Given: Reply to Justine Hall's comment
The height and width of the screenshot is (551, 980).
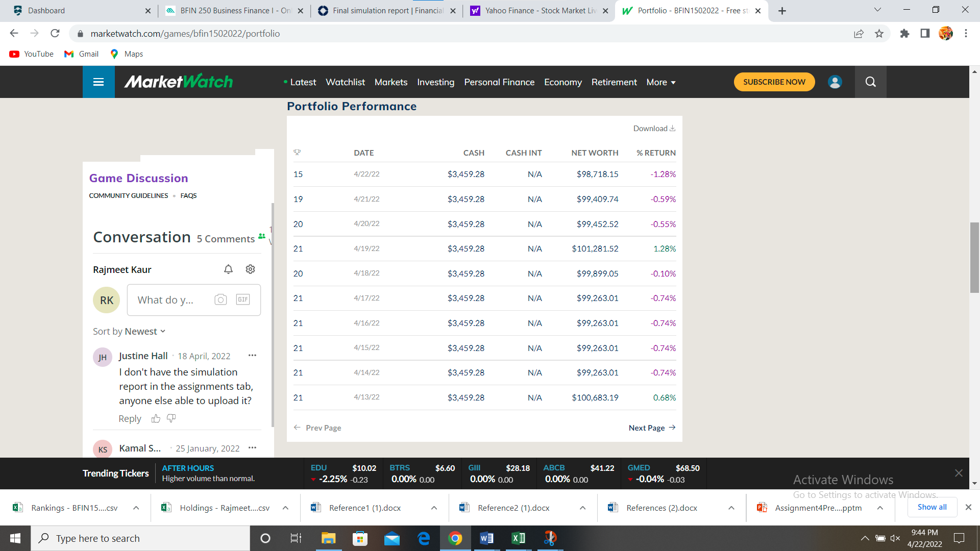Looking at the screenshot, I should [130, 419].
